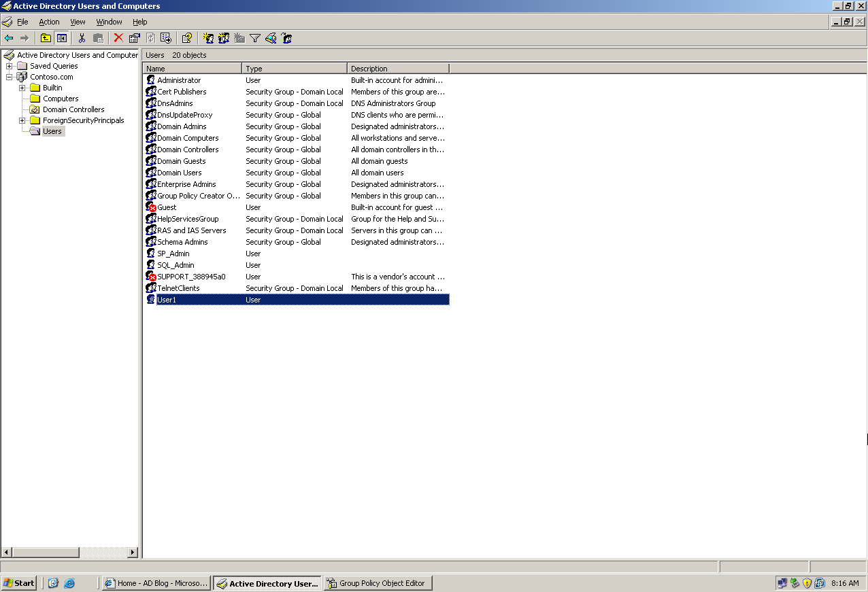868x592 pixels.
Task: Click the network connection tray icon
Action: point(782,583)
